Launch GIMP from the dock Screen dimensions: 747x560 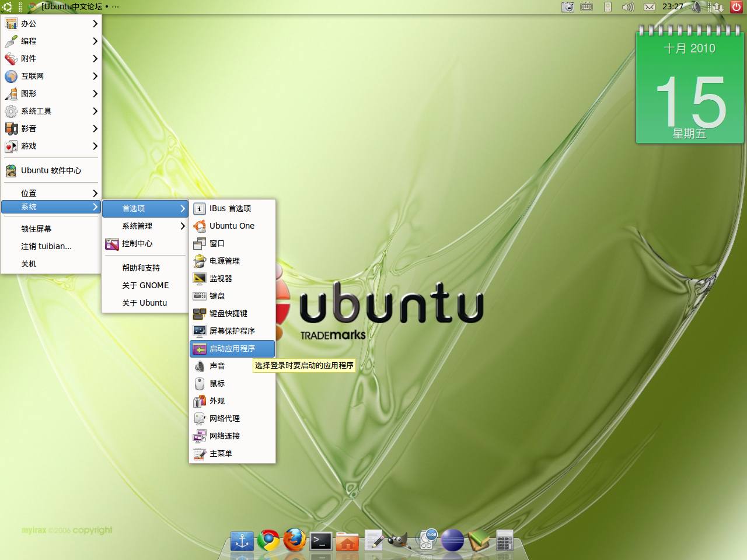tap(399, 541)
